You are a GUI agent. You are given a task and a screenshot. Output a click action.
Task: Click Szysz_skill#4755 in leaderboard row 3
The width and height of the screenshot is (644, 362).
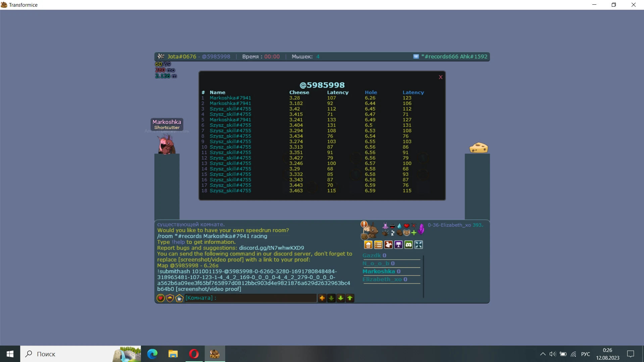[x=230, y=109]
